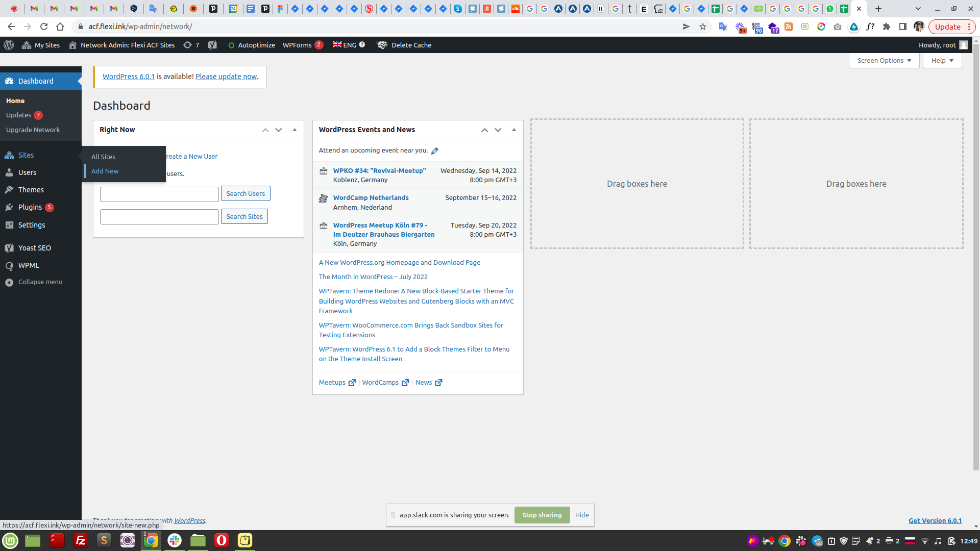This screenshot has height=551, width=980.
Task: Click the Search Users button
Action: tap(246, 193)
